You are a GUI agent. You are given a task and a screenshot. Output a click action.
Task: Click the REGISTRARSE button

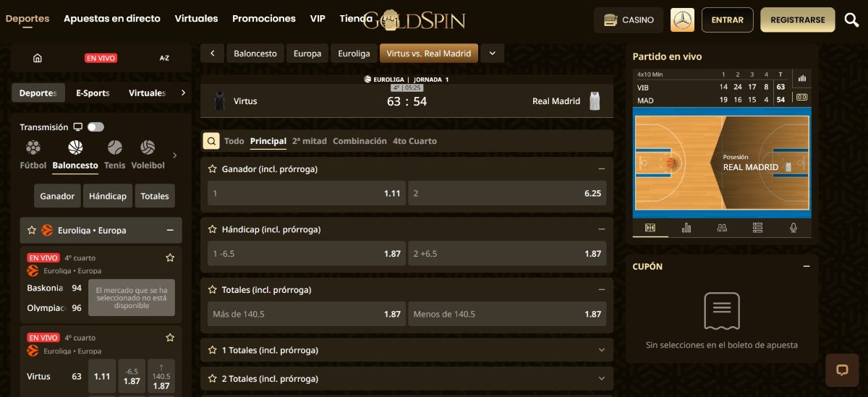coord(797,20)
